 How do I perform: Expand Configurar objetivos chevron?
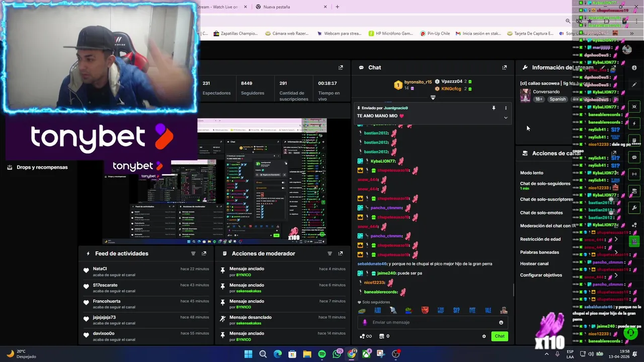pos(616,275)
